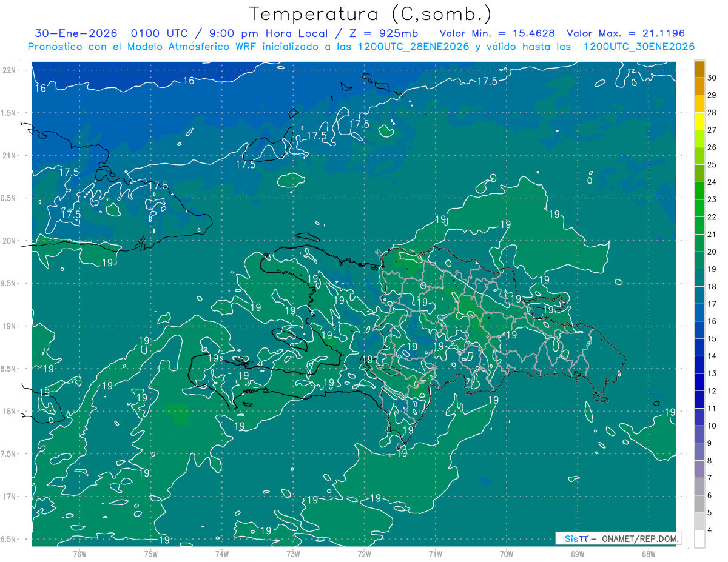Viewport: 728px width, 562px height.
Task: Click the "Temperatura (C,somb.)" map title
Action: coord(371,14)
